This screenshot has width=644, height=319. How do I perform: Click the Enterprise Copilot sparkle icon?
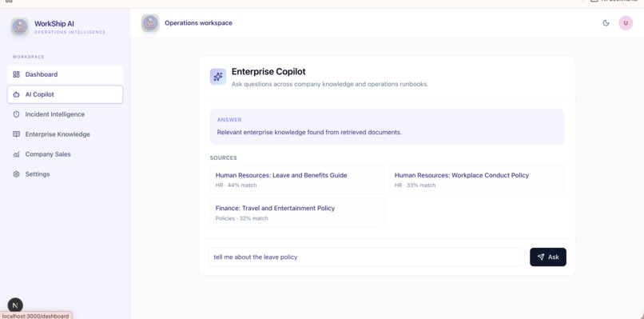[218, 77]
